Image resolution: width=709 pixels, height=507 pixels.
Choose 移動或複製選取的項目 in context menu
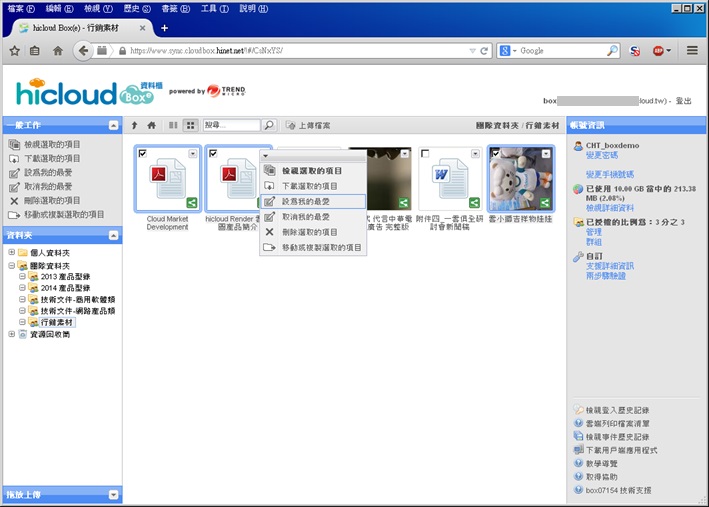click(x=313, y=247)
